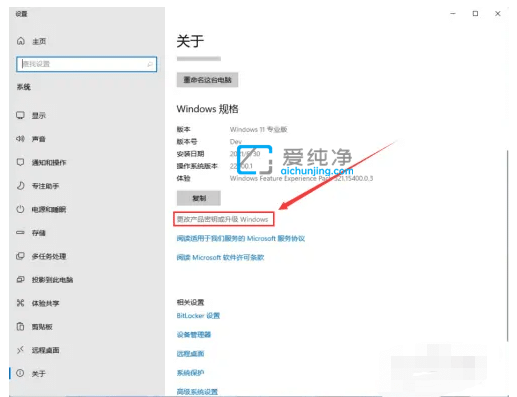
Task: Click the magnifier icon in the search box
Action: (150, 64)
